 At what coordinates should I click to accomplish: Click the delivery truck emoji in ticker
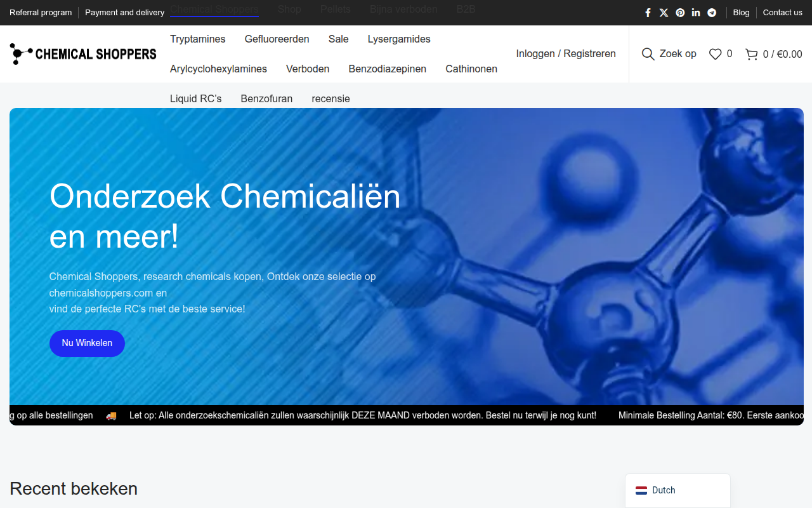111,416
